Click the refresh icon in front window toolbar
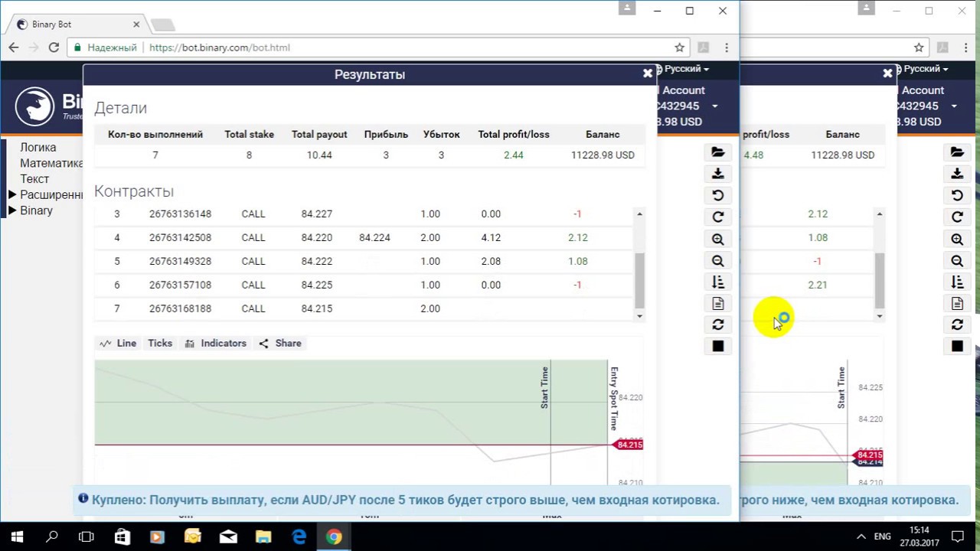 click(718, 325)
